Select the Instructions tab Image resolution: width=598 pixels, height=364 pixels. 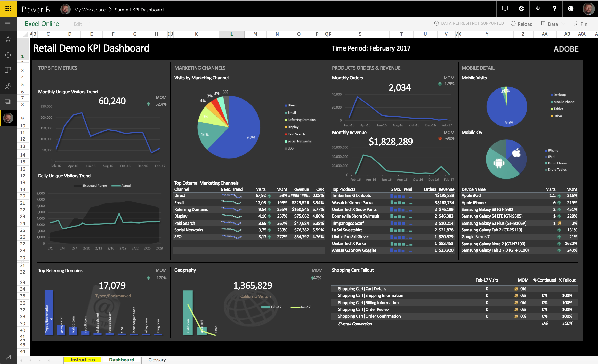pyautogui.click(x=83, y=359)
